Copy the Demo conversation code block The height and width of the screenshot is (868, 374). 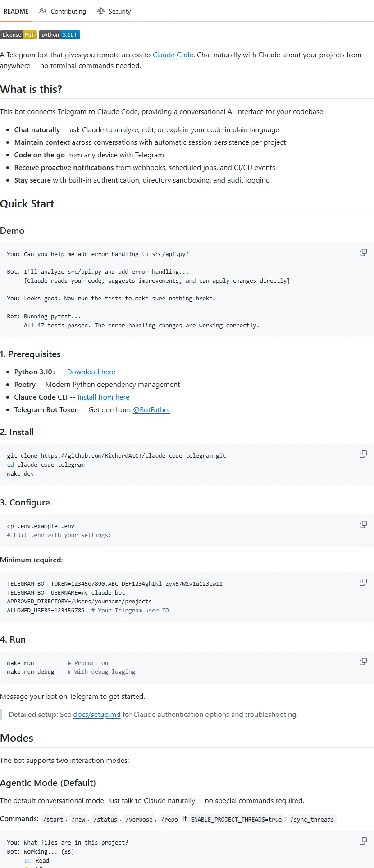[x=363, y=253]
